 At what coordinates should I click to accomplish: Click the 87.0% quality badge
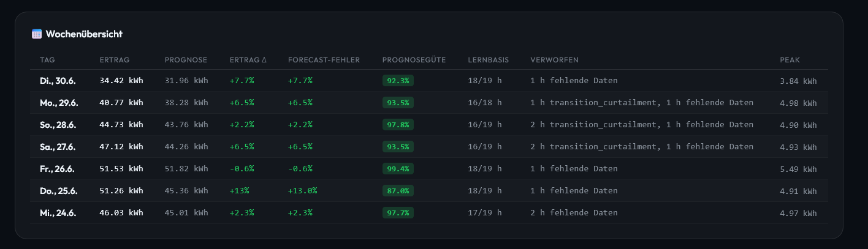(398, 191)
